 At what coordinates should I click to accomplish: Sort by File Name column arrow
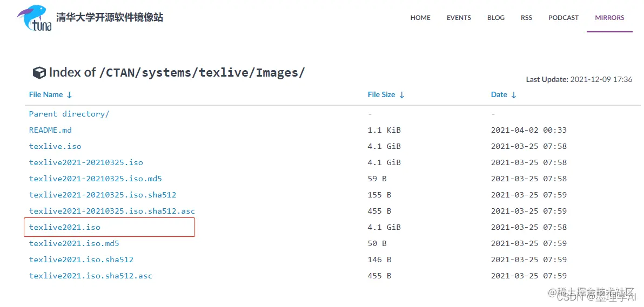(69, 95)
